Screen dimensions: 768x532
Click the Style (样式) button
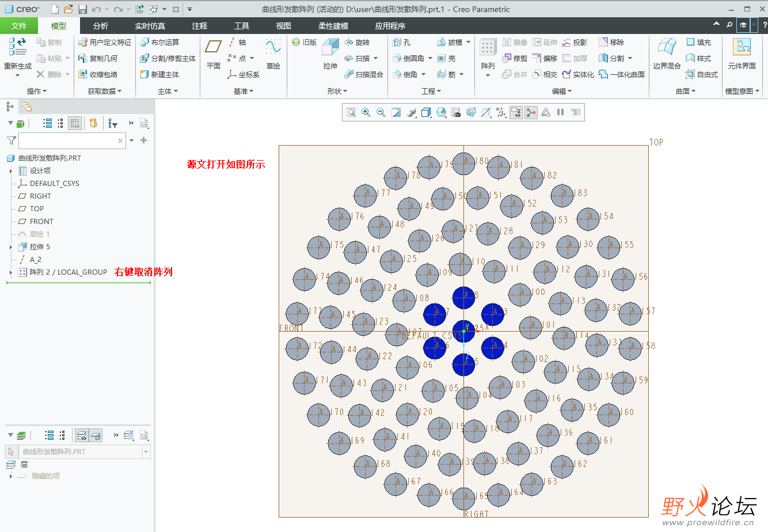[x=698, y=58]
